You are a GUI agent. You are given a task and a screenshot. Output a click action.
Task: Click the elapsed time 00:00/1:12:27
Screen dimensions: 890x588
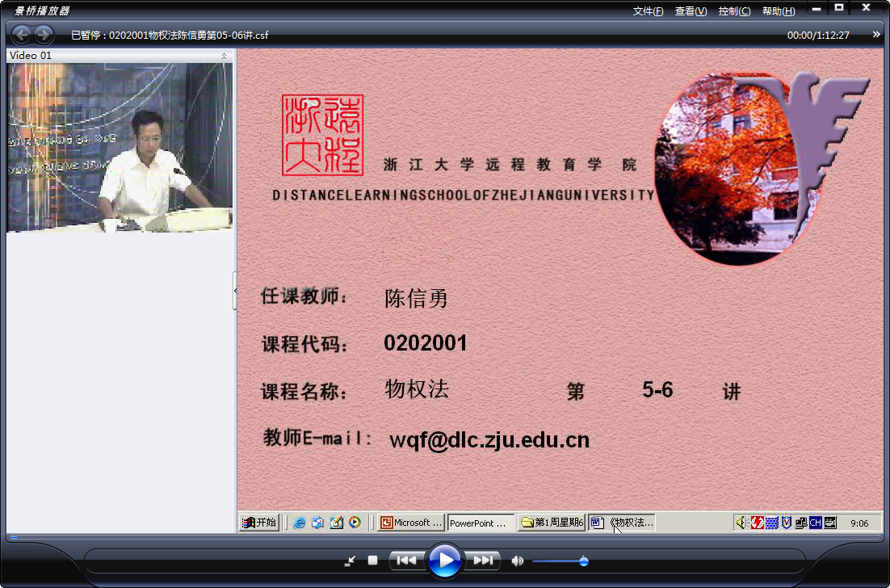click(818, 36)
